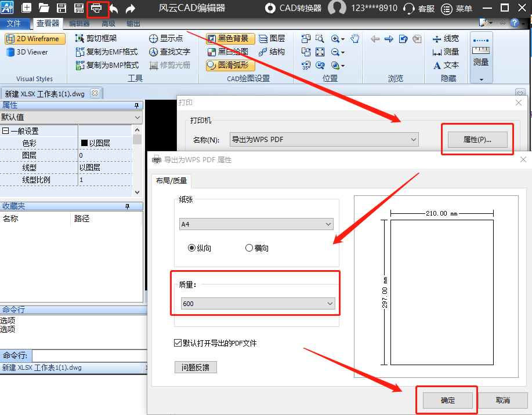Image resolution: width=532 pixels, height=415 pixels.
Task: Open the A4 paper size dropdown
Action: click(x=256, y=224)
